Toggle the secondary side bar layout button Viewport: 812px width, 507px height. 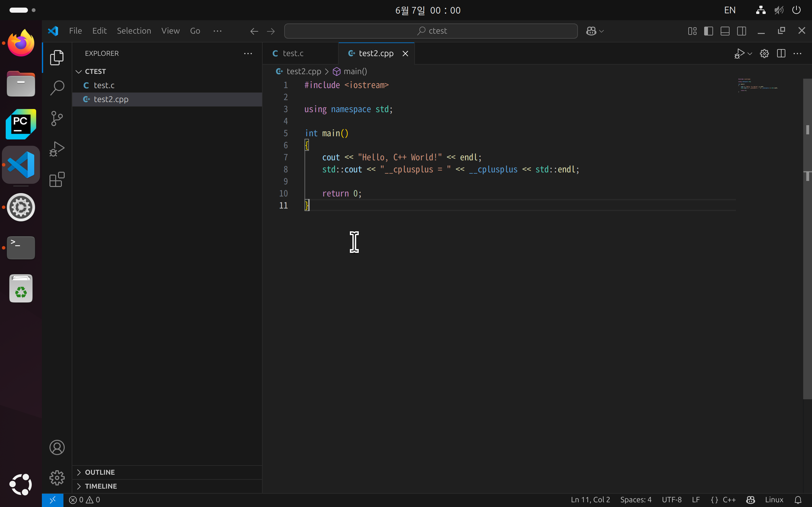(x=742, y=31)
